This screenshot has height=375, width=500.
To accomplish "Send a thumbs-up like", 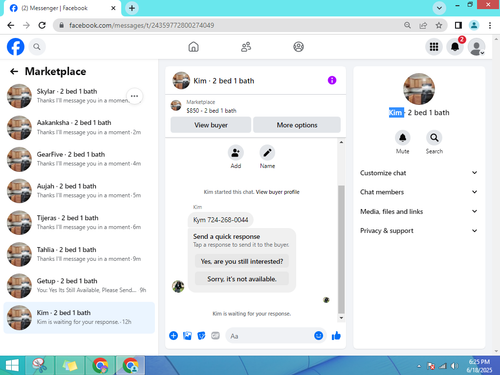I will point(336,336).
